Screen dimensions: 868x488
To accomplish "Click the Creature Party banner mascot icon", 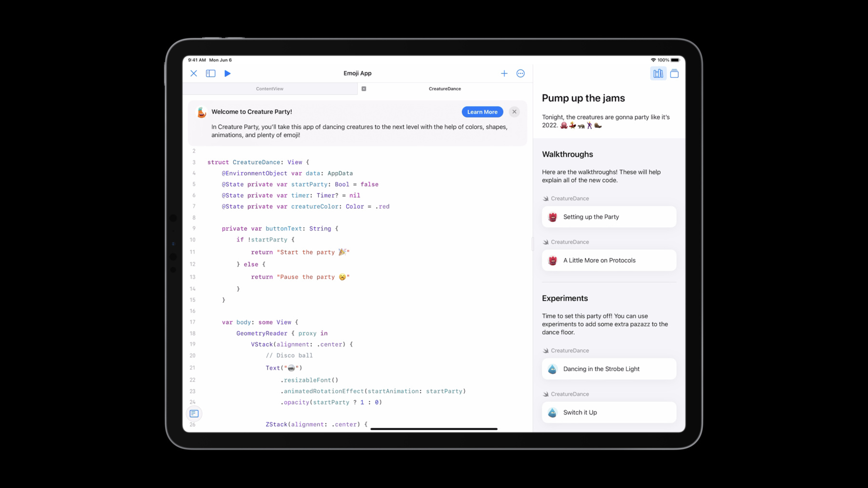I will tap(202, 112).
